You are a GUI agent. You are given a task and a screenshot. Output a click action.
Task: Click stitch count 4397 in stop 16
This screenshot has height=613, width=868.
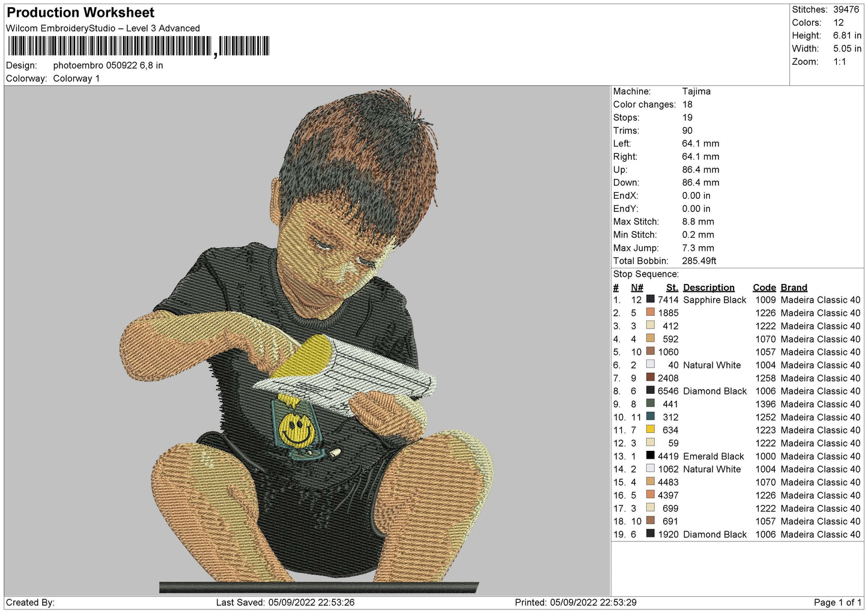click(x=668, y=496)
